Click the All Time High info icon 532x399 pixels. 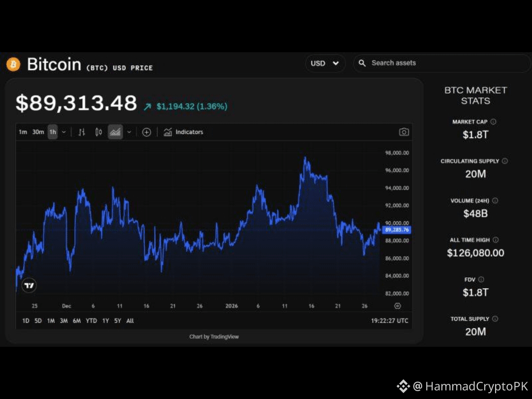[x=496, y=240]
